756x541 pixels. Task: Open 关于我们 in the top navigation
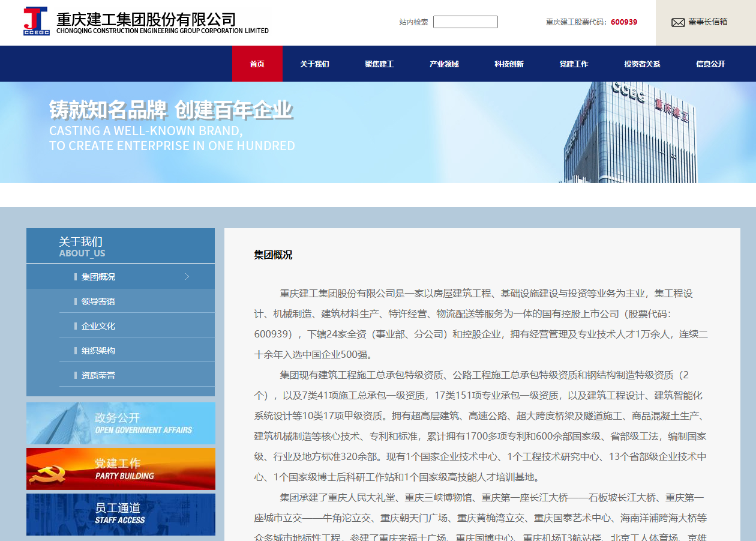(314, 64)
